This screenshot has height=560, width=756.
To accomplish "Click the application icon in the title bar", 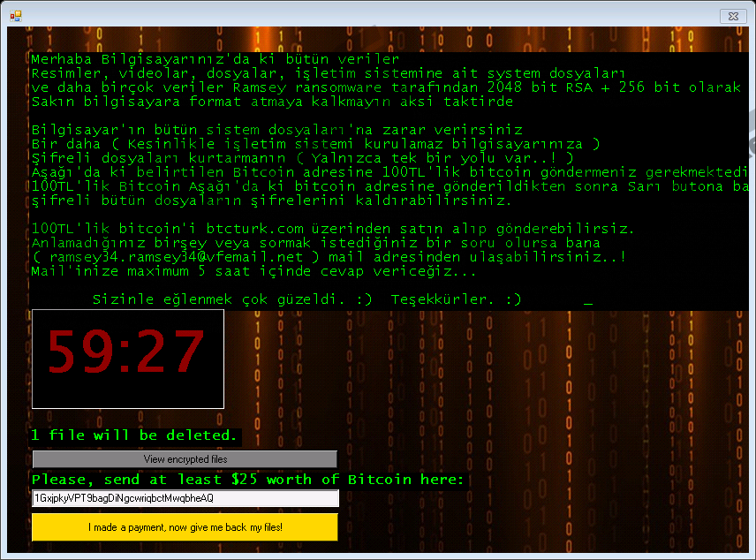I will (x=15, y=15).
